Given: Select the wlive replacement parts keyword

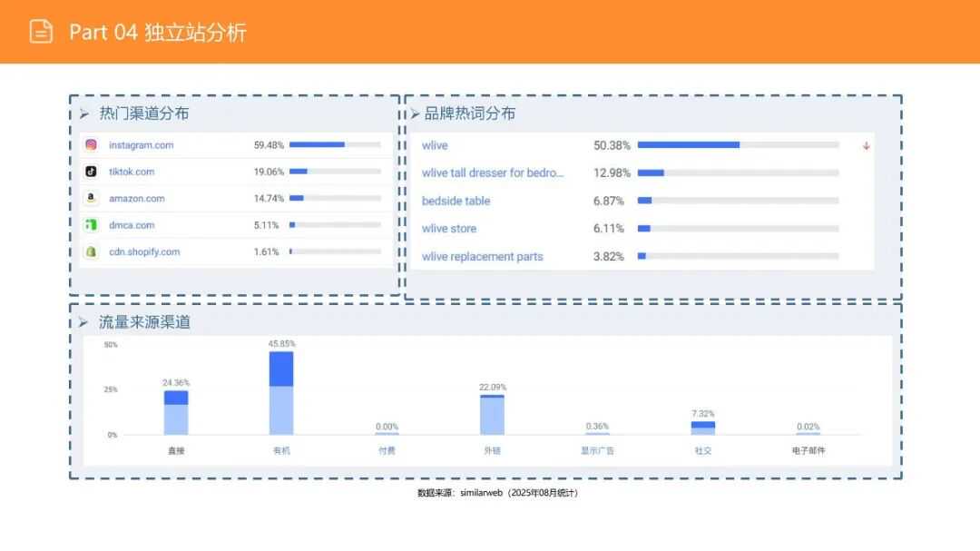Looking at the screenshot, I should 483,256.
